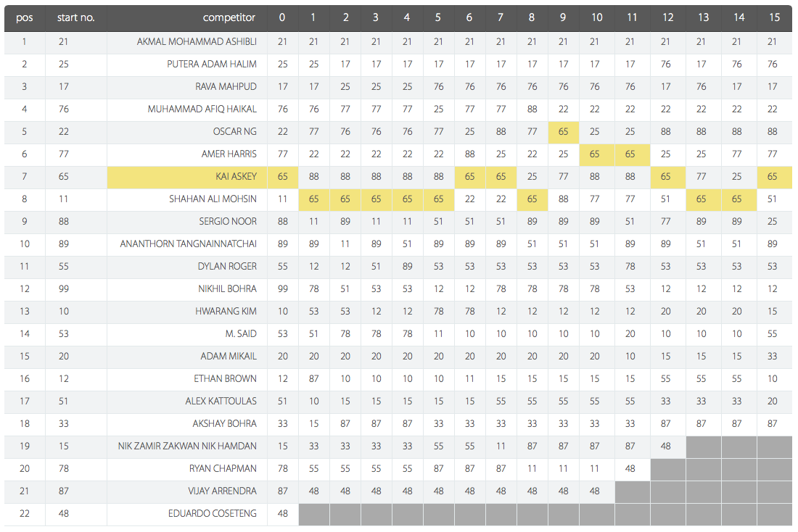This screenshot has height=532, width=798.
Task: Click competitor name SHAHAN ALI MOHSIN
Action: point(213,199)
